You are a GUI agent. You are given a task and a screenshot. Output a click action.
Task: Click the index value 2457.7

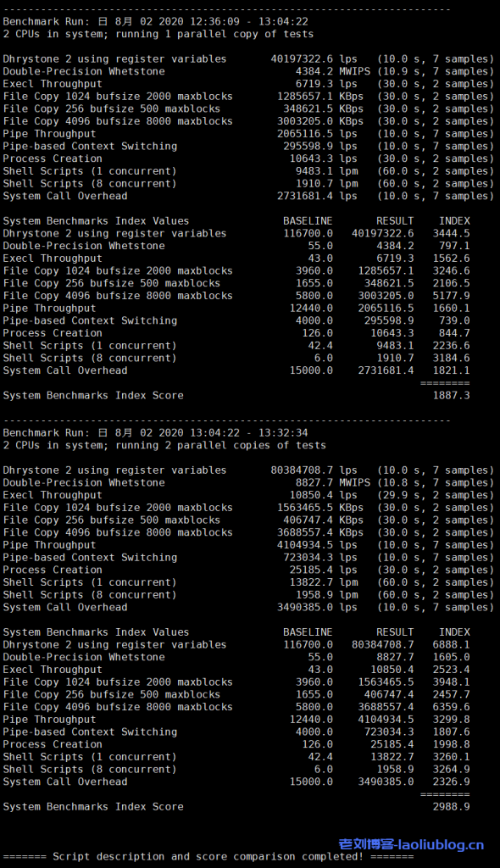pyautogui.click(x=452, y=695)
